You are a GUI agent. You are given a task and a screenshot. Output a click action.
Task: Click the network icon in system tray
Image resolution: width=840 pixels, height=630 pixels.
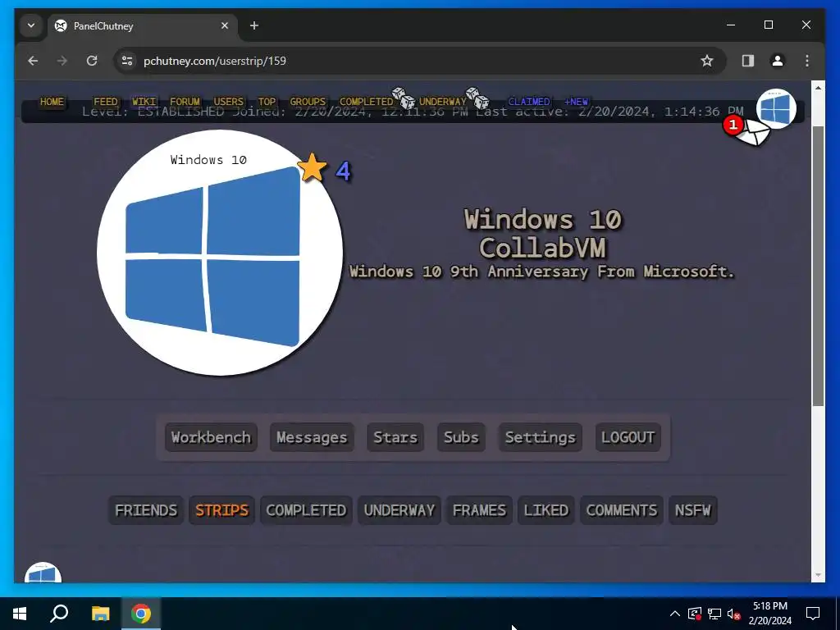click(x=714, y=614)
